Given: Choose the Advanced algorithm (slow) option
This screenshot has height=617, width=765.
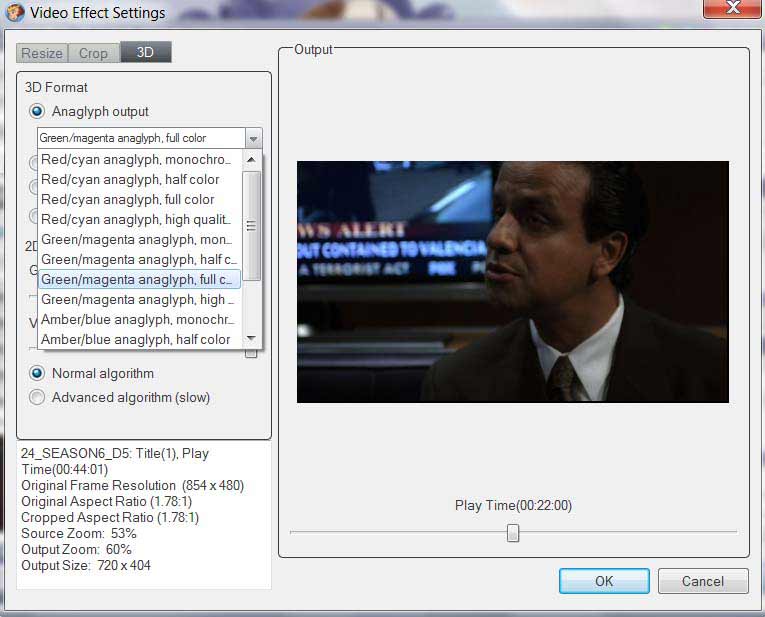Looking at the screenshot, I should 37,398.
